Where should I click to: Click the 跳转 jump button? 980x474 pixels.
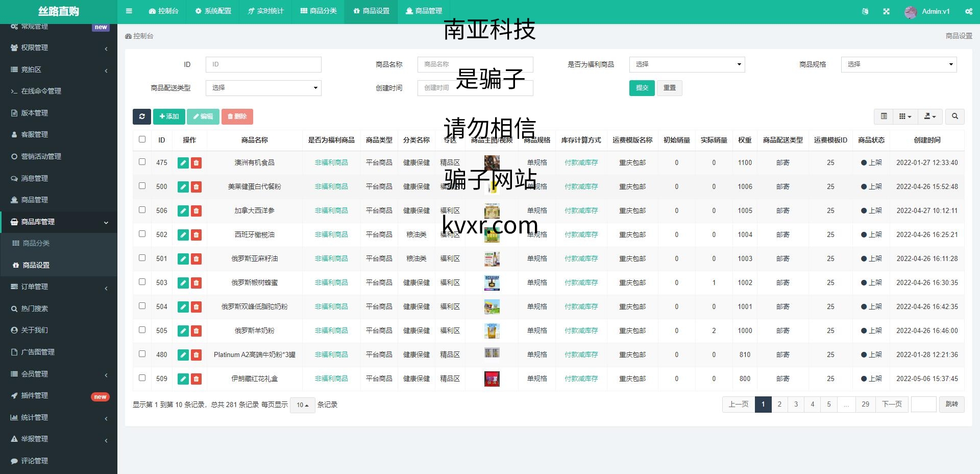[x=952, y=404]
